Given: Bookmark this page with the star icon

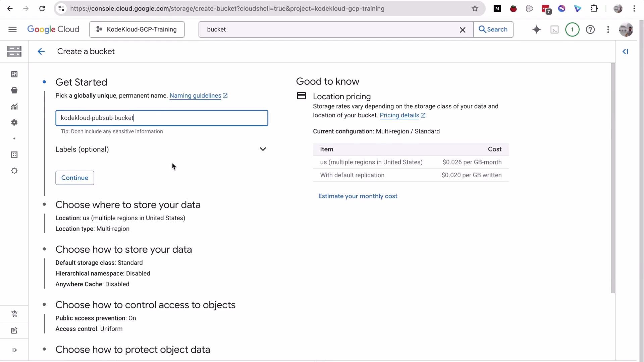Looking at the screenshot, I should [475, 9].
